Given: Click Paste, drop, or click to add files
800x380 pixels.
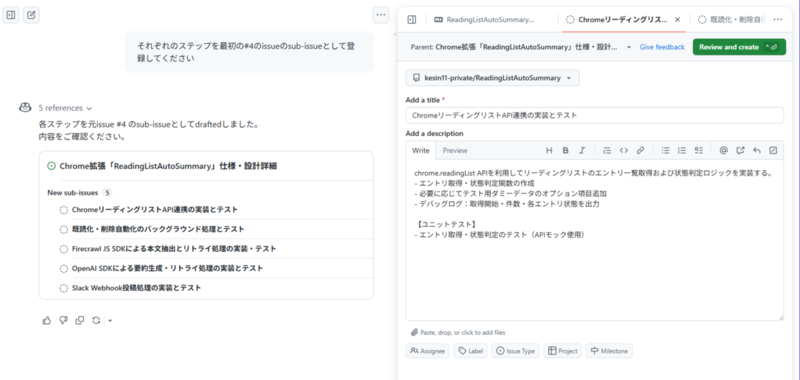Looking at the screenshot, I should 458,333.
